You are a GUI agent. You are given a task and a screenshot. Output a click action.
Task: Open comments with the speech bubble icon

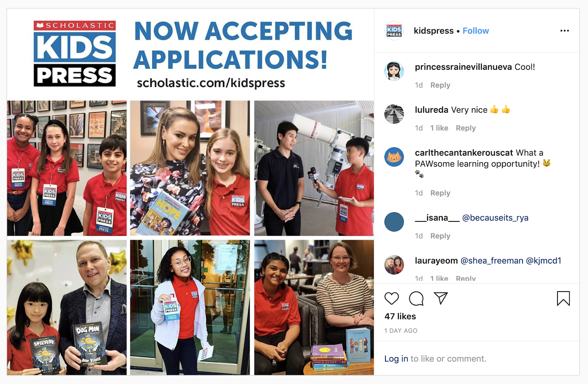416,298
